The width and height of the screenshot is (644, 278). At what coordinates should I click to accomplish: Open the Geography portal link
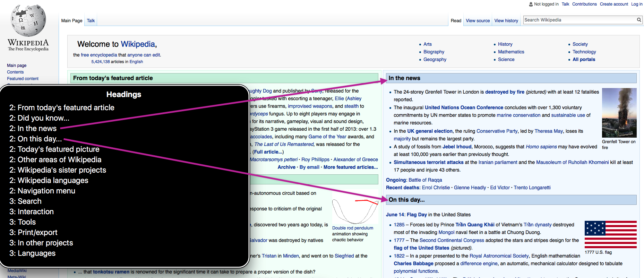(435, 60)
